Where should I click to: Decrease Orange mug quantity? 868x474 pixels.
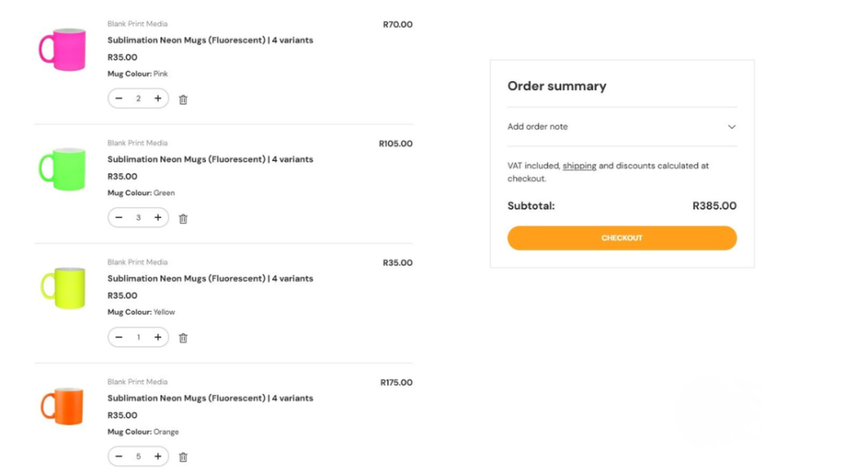(119, 456)
